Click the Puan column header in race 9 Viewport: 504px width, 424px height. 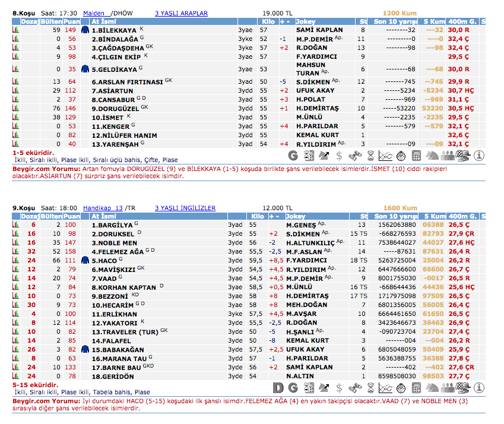(x=71, y=216)
